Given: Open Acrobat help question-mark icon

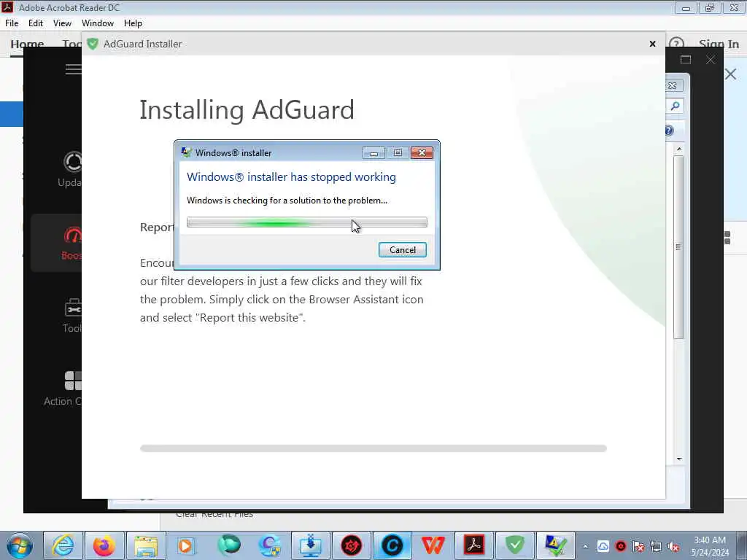Looking at the screenshot, I should click(676, 44).
